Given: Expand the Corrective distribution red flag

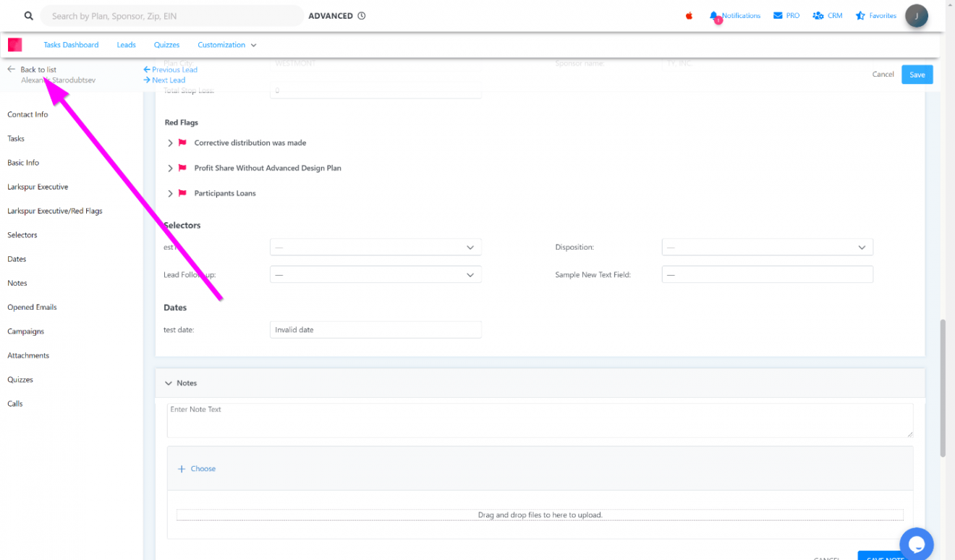Looking at the screenshot, I should coord(171,143).
